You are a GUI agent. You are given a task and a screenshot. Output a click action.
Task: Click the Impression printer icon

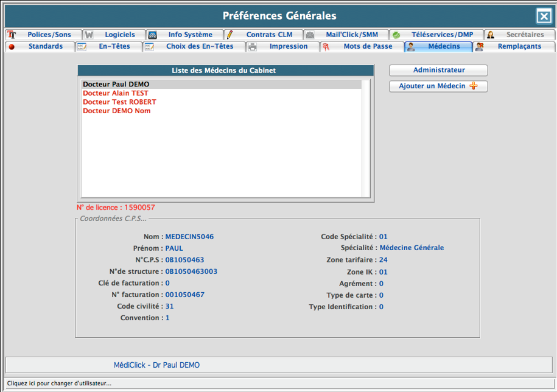pos(252,46)
